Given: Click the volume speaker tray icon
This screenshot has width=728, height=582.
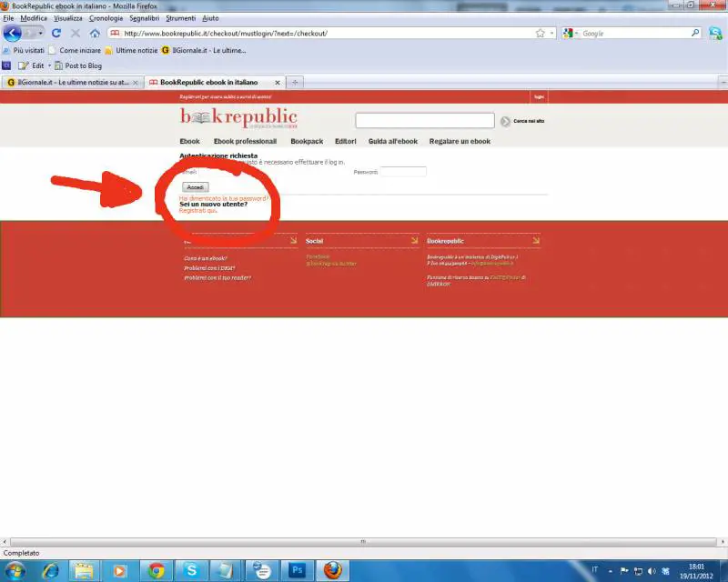Looking at the screenshot, I should point(652,571).
